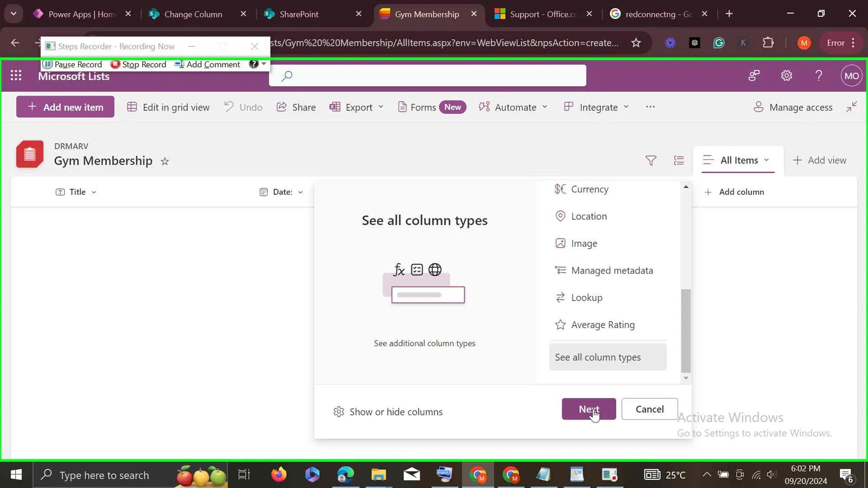
Task: Open File Explorer from the taskbar
Action: pyautogui.click(x=378, y=475)
